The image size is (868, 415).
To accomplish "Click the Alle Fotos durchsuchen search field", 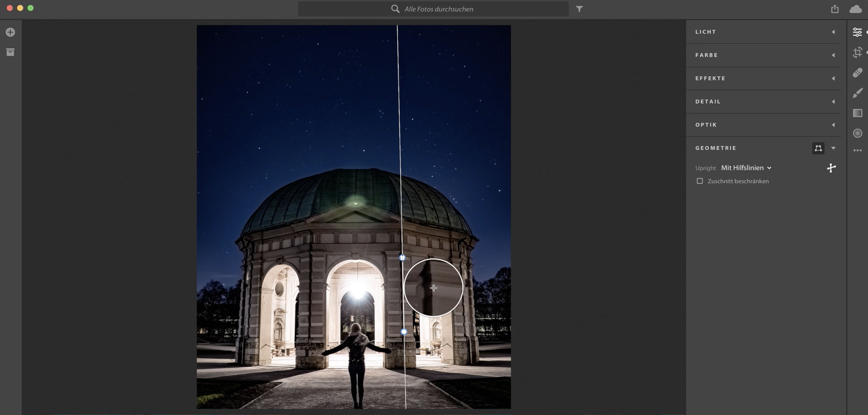I will [438, 9].
